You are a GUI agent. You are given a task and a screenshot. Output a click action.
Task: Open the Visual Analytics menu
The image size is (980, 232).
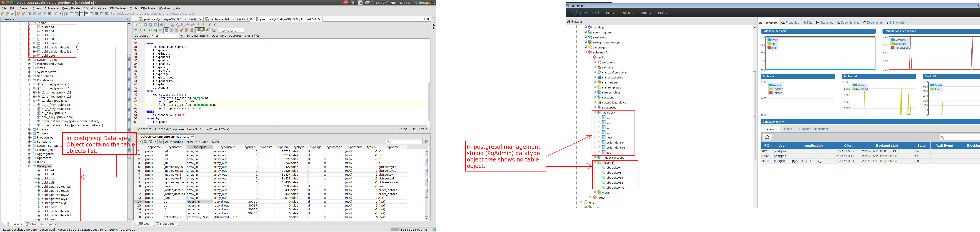(x=95, y=8)
